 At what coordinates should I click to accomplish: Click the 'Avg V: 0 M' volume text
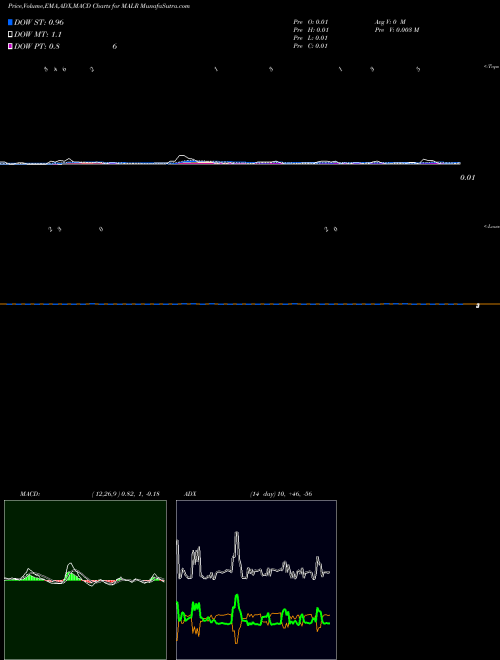point(390,21)
